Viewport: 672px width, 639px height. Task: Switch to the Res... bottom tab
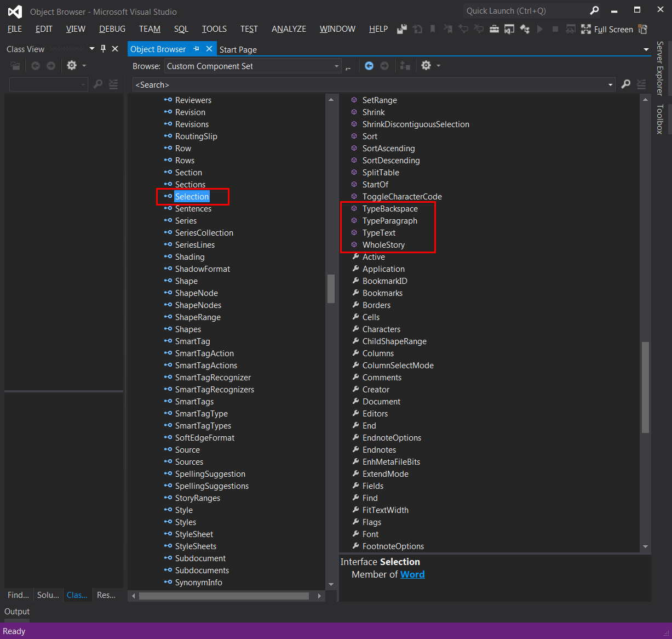(x=106, y=595)
